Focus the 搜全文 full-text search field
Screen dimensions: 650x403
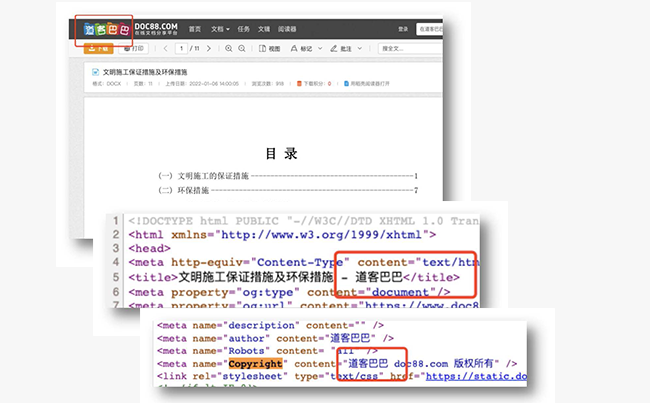[x=410, y=49]
